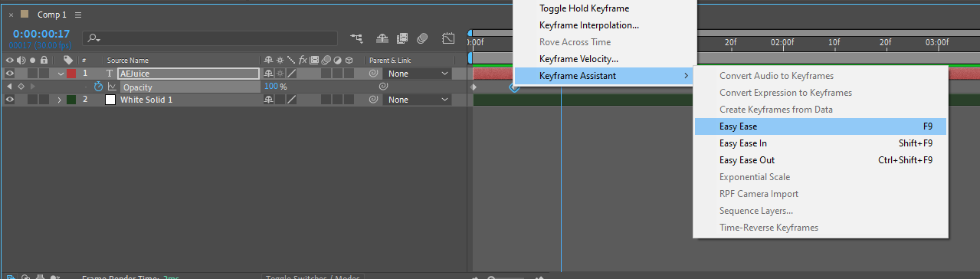Image resolution: width=980 pixels, height=279 pixels.
Task: Open AEJuice parent None dropdown
Action: click(418, 74)
